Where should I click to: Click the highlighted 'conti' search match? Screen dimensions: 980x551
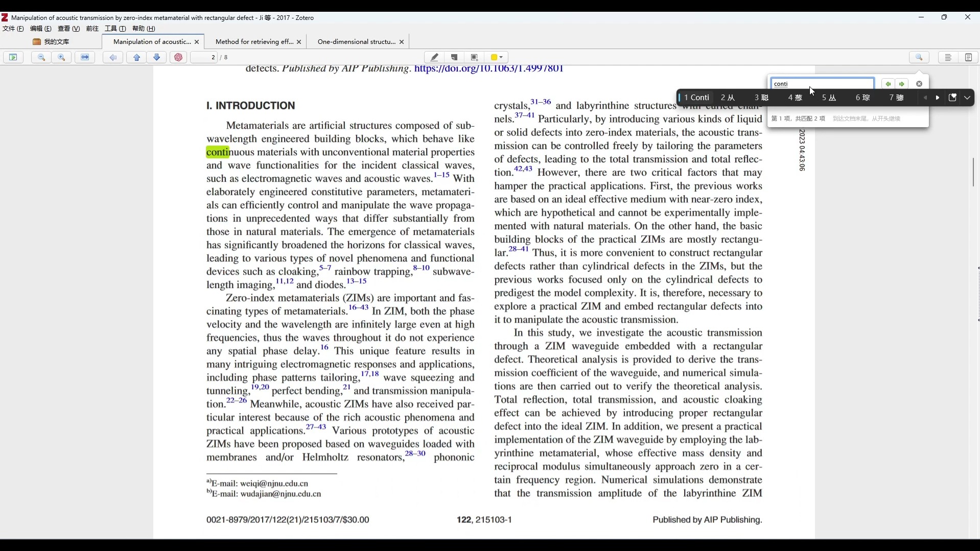click(x=218, y=152)
